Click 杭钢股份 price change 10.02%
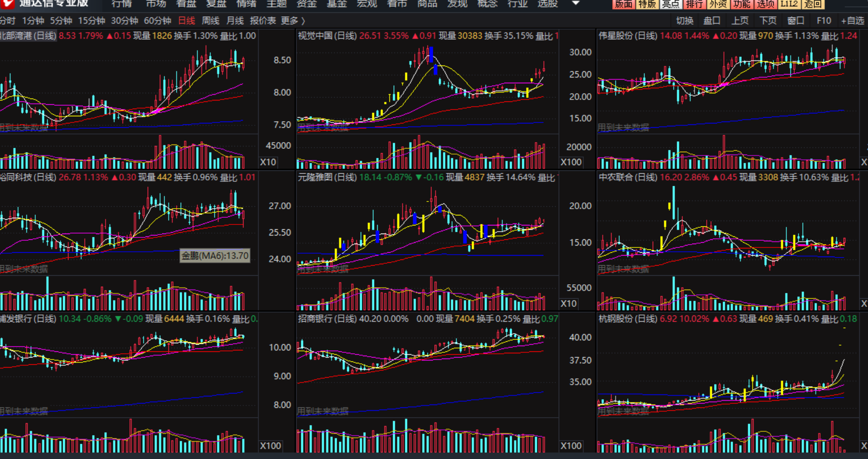The width and height of the screenshot is (868, 459). coord(694,319)
